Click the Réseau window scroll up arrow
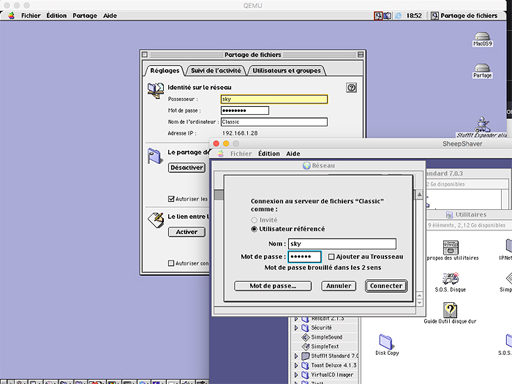The height and width of the screenshot is (384, 512). click(x=419, y=195)
